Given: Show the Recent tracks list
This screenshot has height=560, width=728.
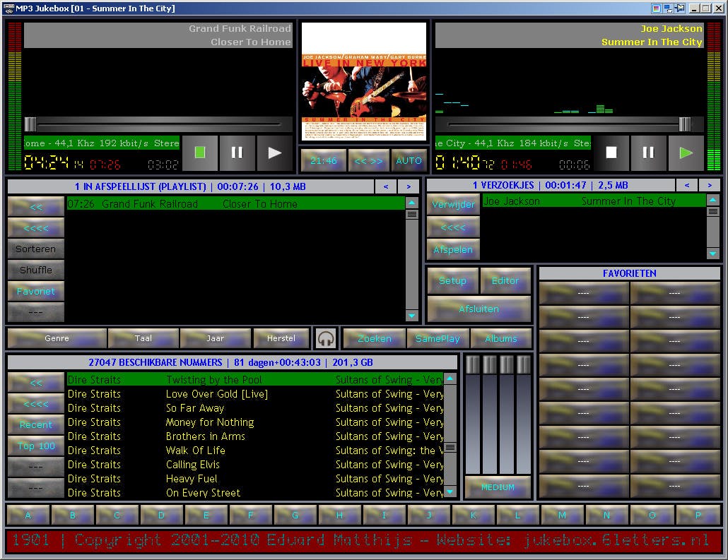Looking at the screenshot, I should point(36,424).
